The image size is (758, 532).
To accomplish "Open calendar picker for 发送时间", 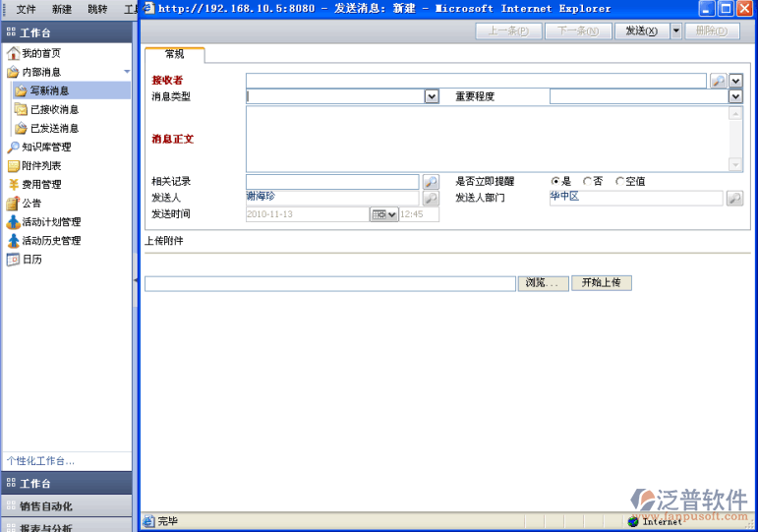I will pos(383,214).
